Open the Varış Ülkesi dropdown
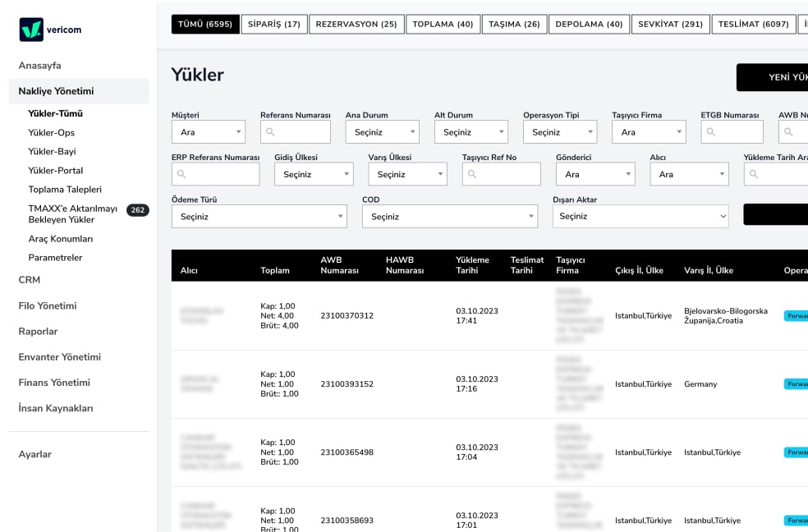The width and height of the screenshot is (808, 532). click(x=407, y=174)
